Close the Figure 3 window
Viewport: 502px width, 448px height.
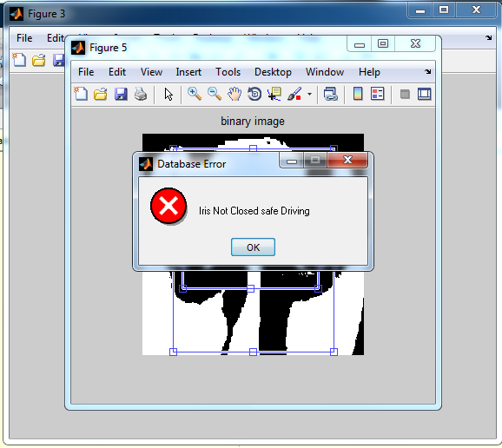tap(477, 10)
